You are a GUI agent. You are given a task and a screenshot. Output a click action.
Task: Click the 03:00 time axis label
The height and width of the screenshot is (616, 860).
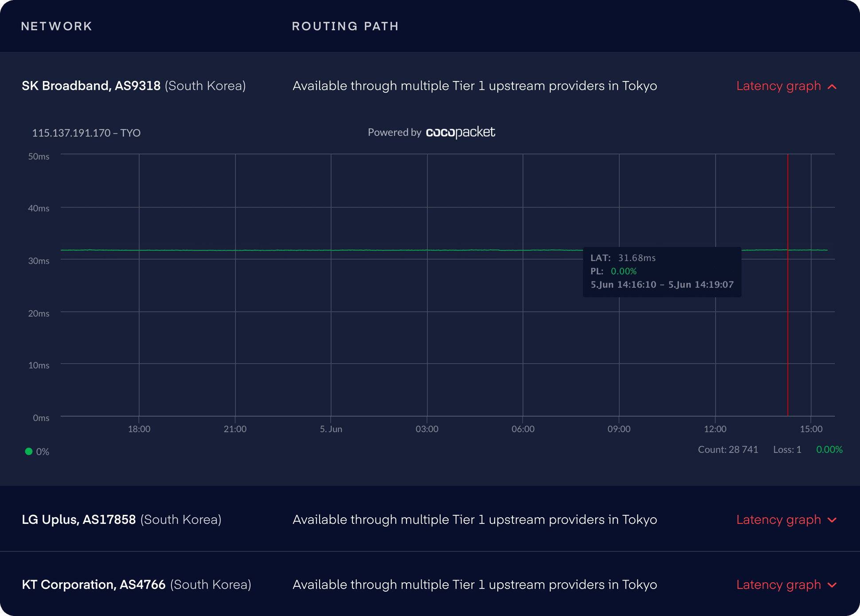427,429
